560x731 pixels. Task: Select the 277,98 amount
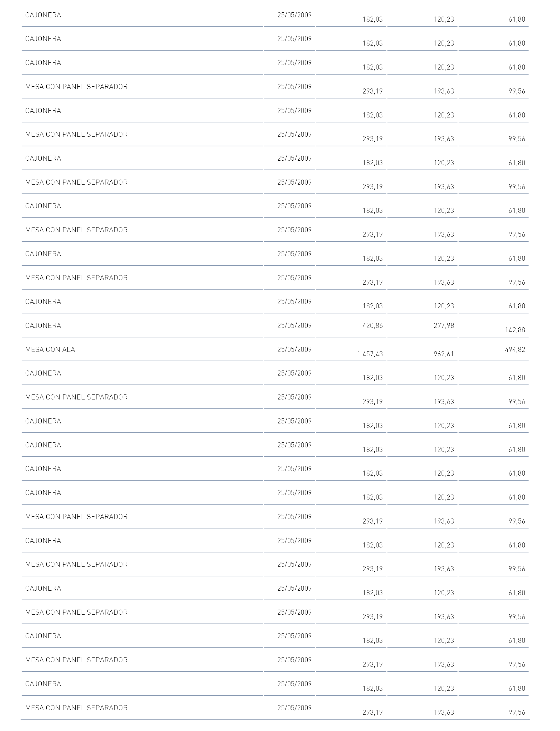(444, 325)
